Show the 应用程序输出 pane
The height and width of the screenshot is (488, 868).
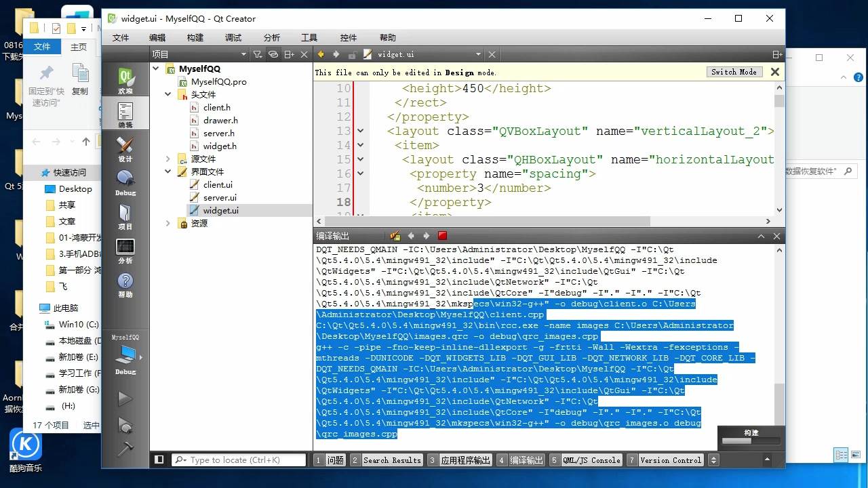coord(460,460)
